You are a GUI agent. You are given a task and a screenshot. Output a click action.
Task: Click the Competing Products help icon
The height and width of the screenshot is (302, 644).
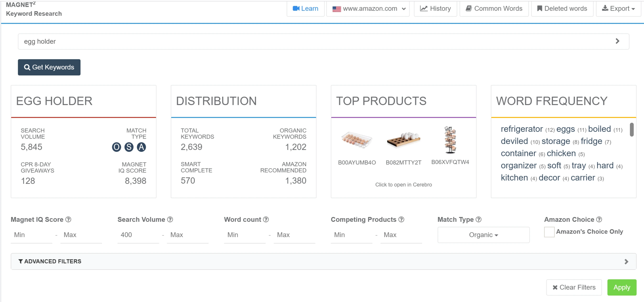(x=401, y=220)
